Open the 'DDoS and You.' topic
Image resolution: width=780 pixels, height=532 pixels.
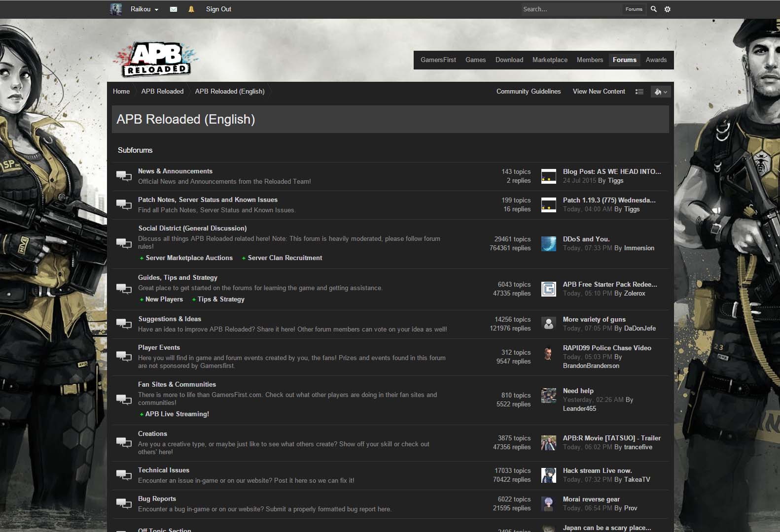586,239
